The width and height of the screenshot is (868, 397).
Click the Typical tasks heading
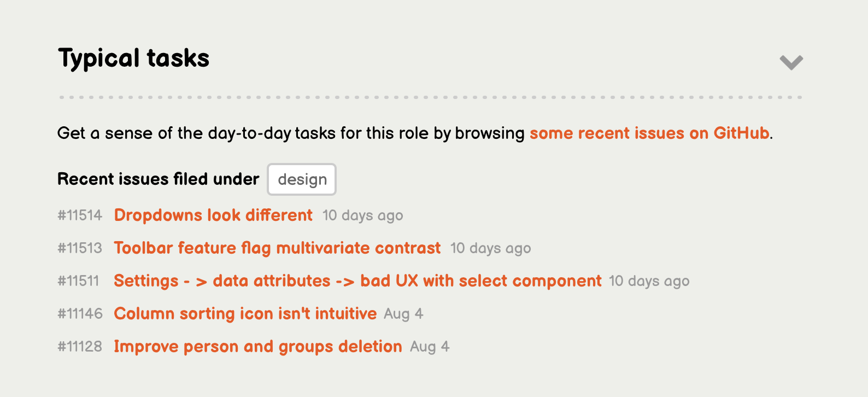[133, 59]
